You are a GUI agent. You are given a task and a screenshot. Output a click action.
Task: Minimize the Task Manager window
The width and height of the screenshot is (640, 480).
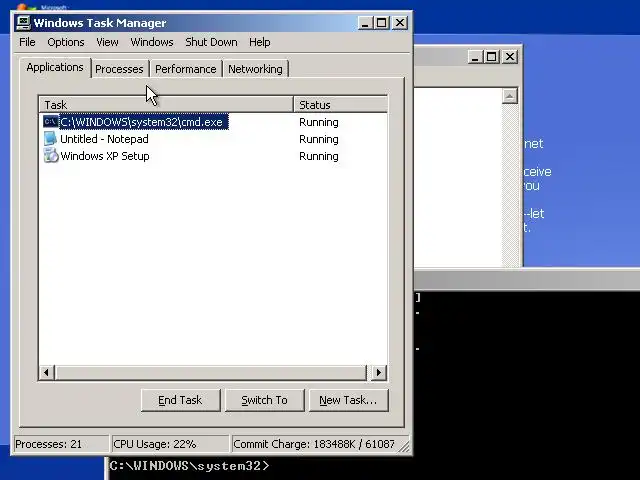tap(365, 23)
